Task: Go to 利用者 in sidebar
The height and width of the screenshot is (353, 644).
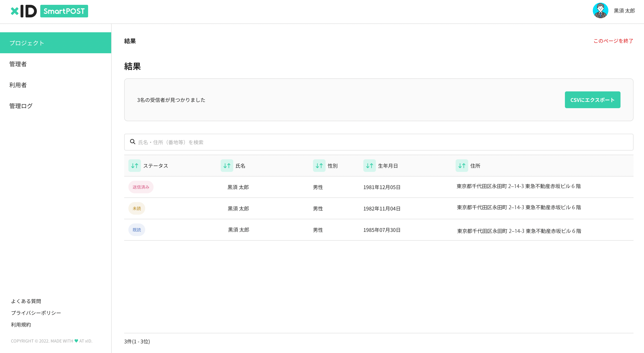Action: [x=18, y=85]
